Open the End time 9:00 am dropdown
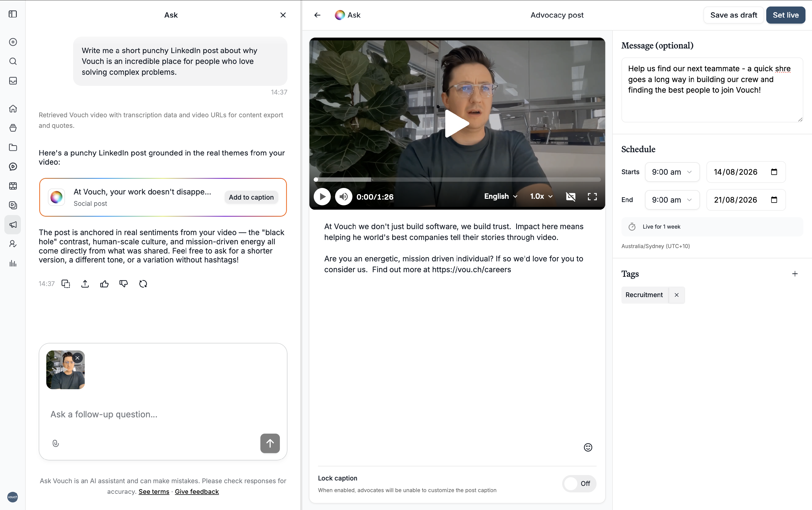This screenshot has height=510, width=812. pyautogui.click(x=672, y=200)
